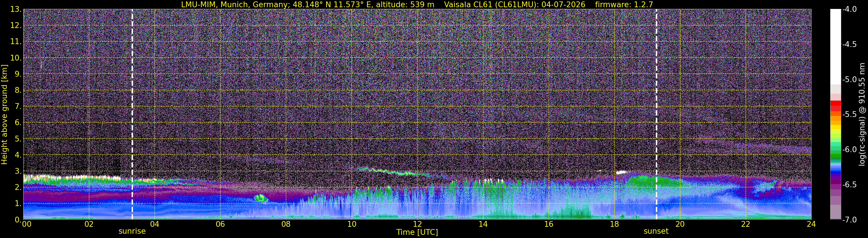
Task: Click the '-4.0' colorbar tick label
Action: click(x=849, y=9)
